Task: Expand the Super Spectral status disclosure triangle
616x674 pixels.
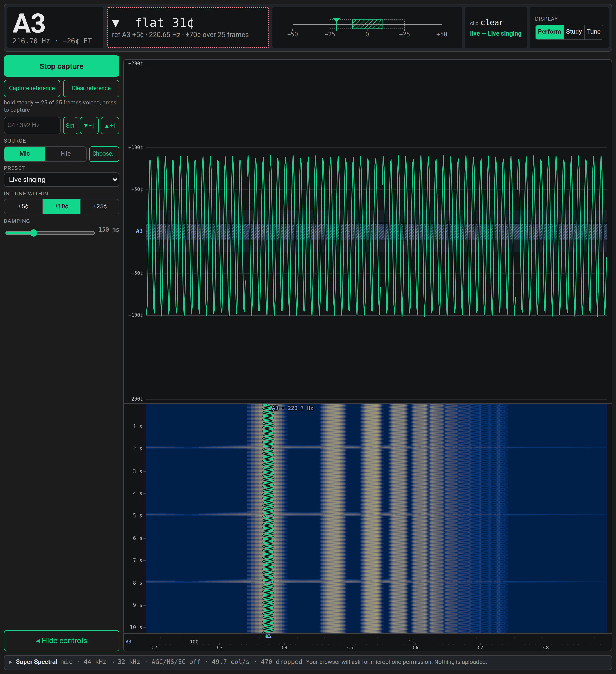Action: pyautogui.click(x=10, y=662)
